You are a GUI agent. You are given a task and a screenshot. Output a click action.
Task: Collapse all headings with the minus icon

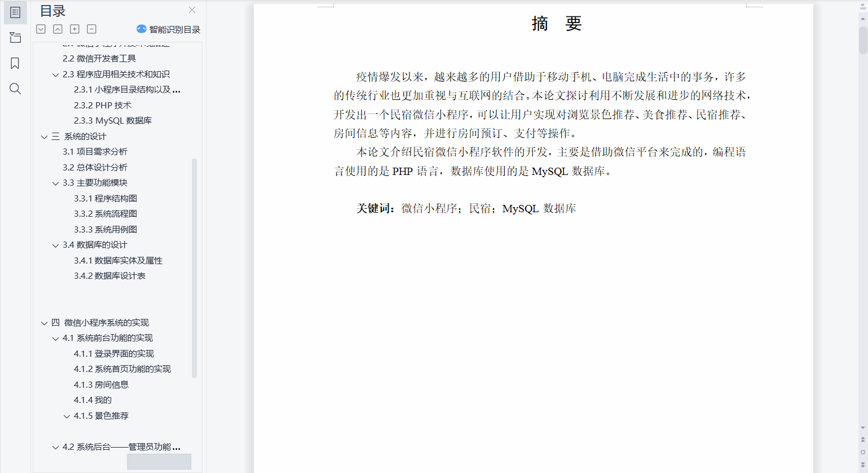[x=91, y=28]
